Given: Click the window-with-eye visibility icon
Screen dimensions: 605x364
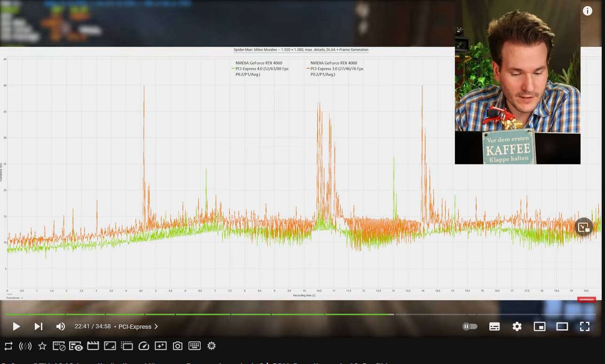Looking at the screenshot, I should (x=76, y=346).
